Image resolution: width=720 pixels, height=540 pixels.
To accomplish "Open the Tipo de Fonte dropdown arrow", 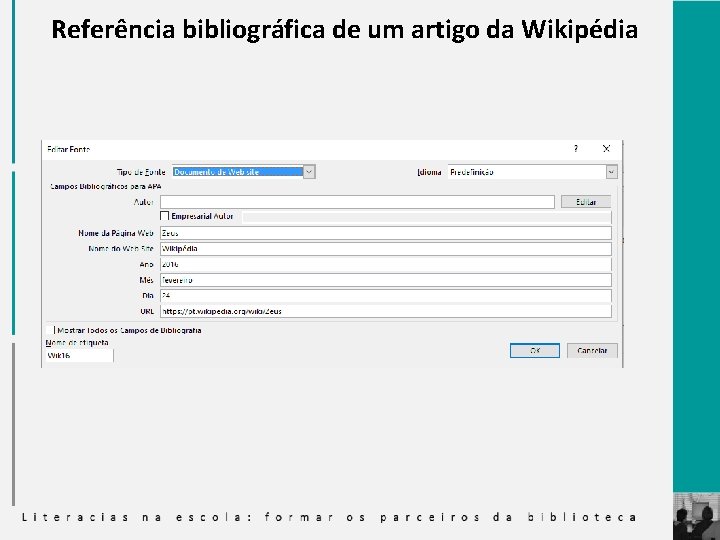I will (x=309, y=172).
